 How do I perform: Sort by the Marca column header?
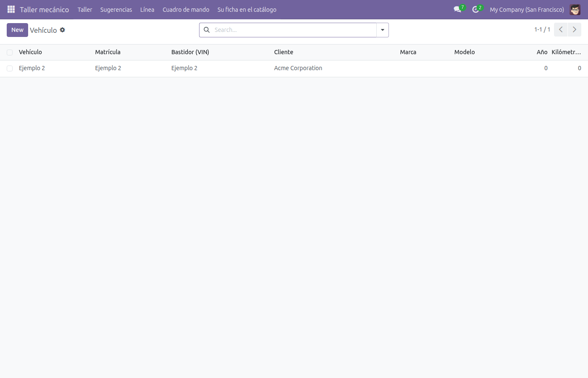coord(408,52)
